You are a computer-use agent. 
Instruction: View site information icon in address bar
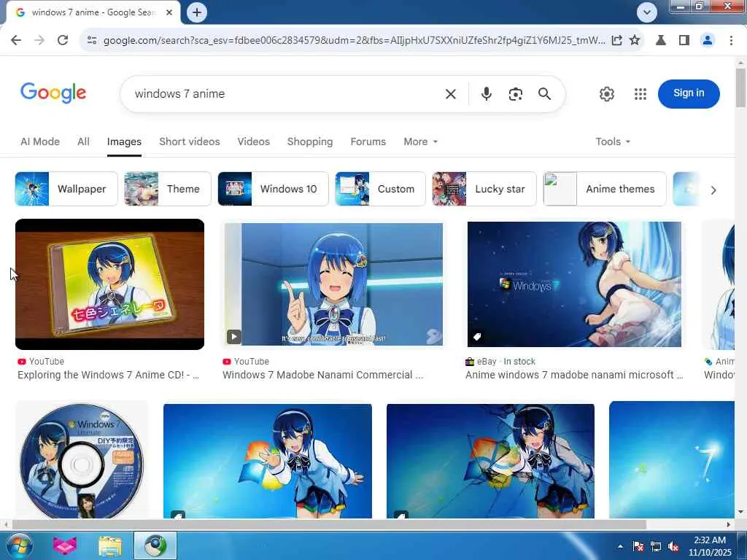(92, 41)
